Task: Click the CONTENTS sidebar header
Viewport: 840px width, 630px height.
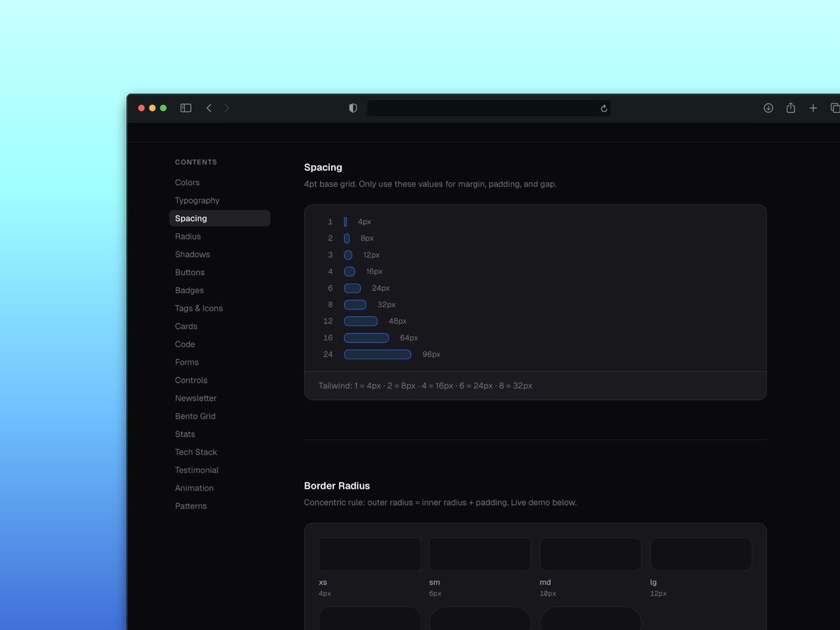Action: 196,162
